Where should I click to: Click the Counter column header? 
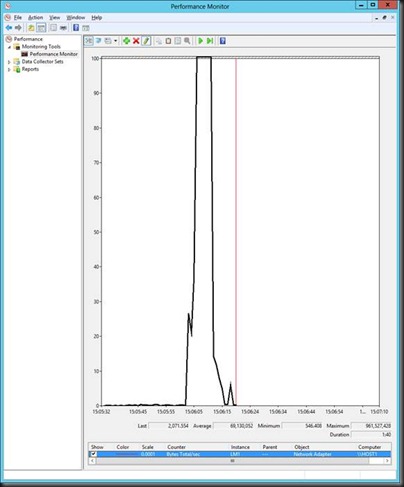(x=176, y=447)
